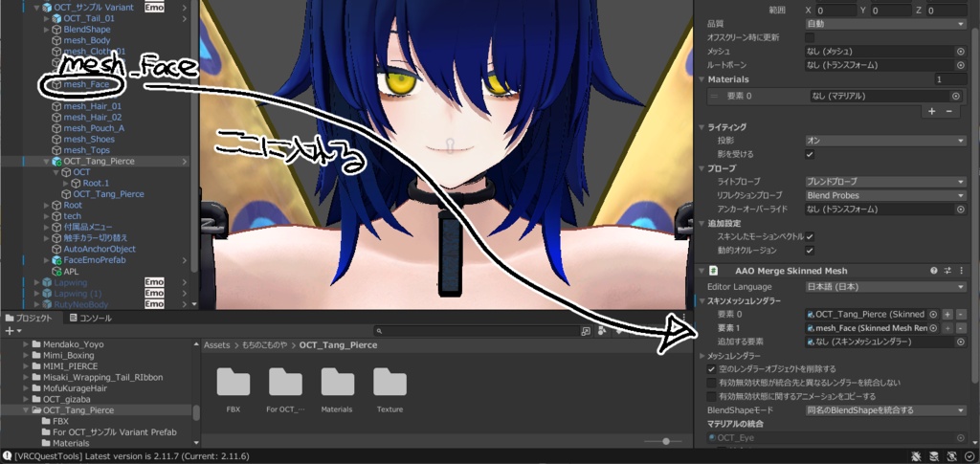
Task: Open object picker for 追加する要素 field
Action: coord(961,342)
